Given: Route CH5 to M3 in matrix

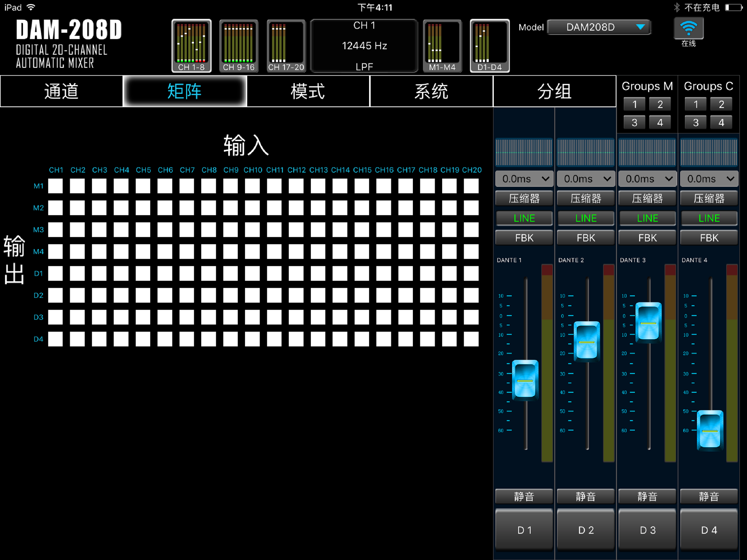Looking at the screenshot, I should [x=143, y=230].
